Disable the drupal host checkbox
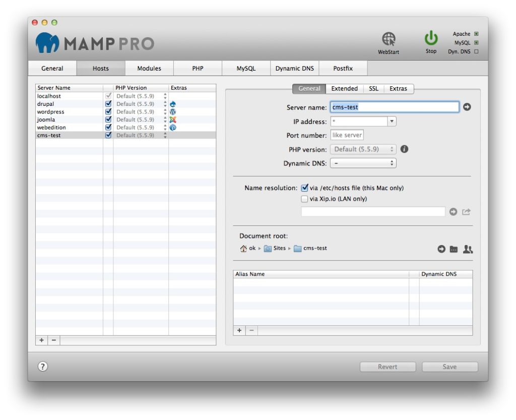Image resolution: width=516 pixels, height=420 pixels. click(108, 104)
